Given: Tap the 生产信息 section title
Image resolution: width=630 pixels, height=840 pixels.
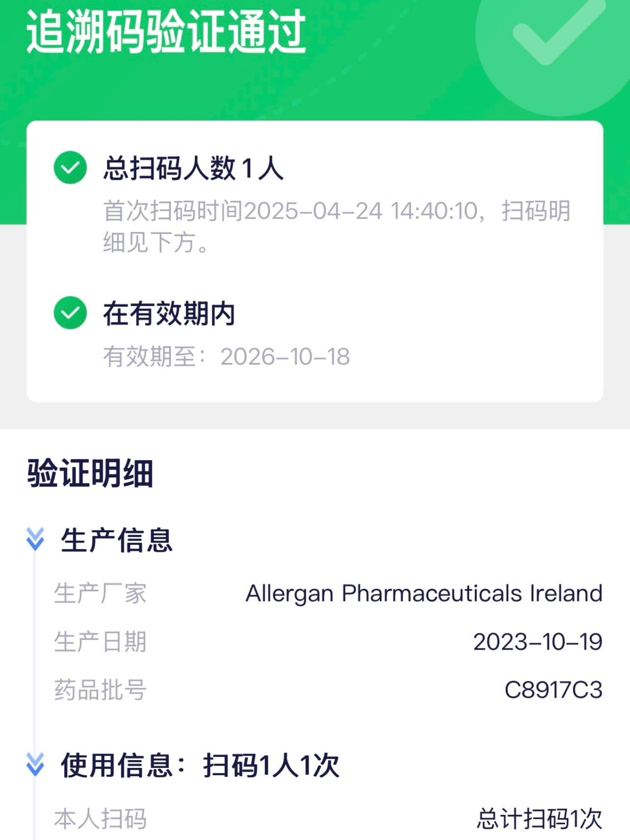Looking at the screenshot, I should (117, 540).
